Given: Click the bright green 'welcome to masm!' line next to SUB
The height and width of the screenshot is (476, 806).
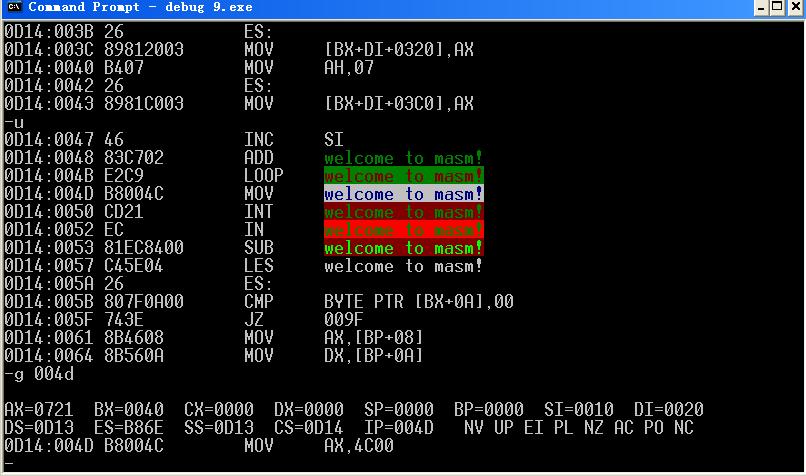Looking at the screenshot, I should [x=404, y=248].
